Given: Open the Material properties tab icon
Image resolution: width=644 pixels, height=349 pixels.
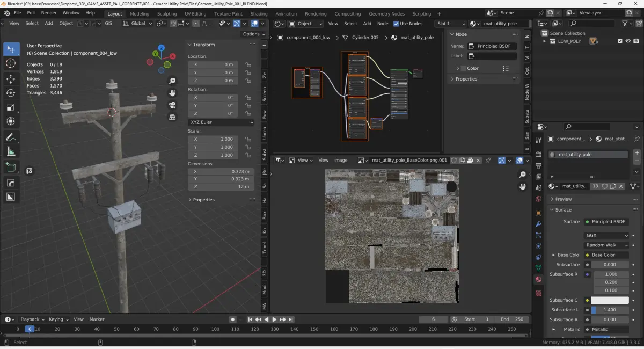Looking at the screenshot, I should (x=538, y=280).
